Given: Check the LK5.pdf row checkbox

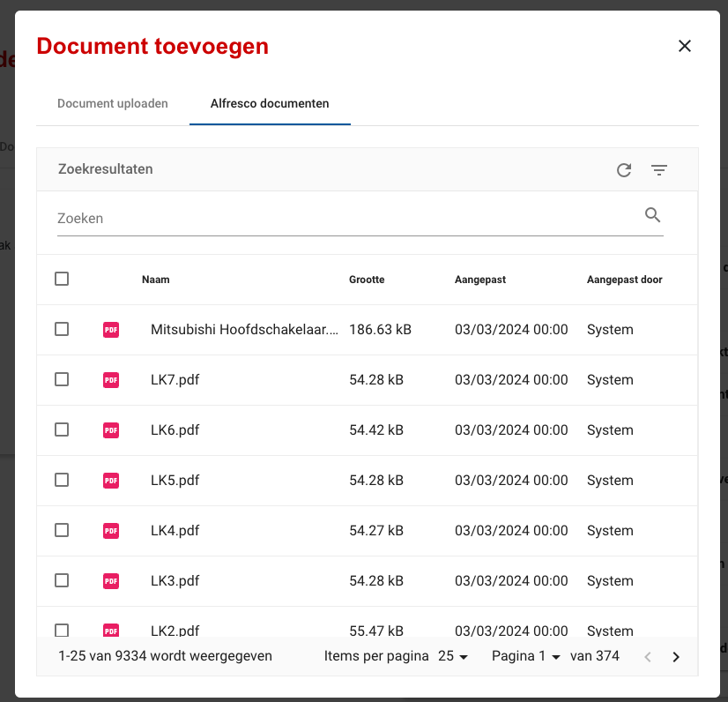Looking at the screenshot, I should [x=62, y=480].
